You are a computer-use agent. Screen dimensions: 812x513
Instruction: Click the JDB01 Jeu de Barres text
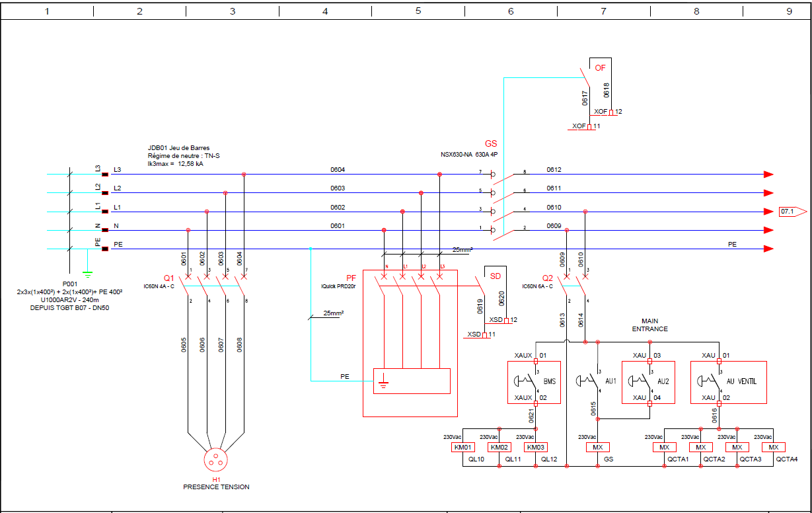(x=178, y=148)
